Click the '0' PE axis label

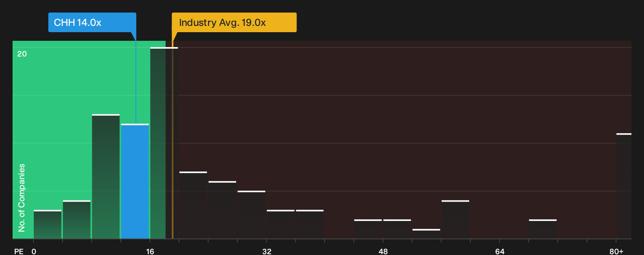tap(34, 251)
